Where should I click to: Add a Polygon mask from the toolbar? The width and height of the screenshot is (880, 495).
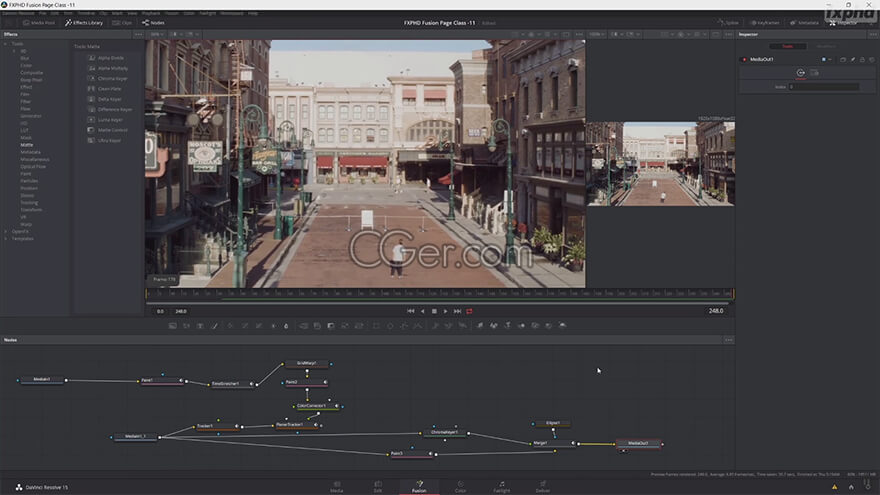tap(404, 326)
